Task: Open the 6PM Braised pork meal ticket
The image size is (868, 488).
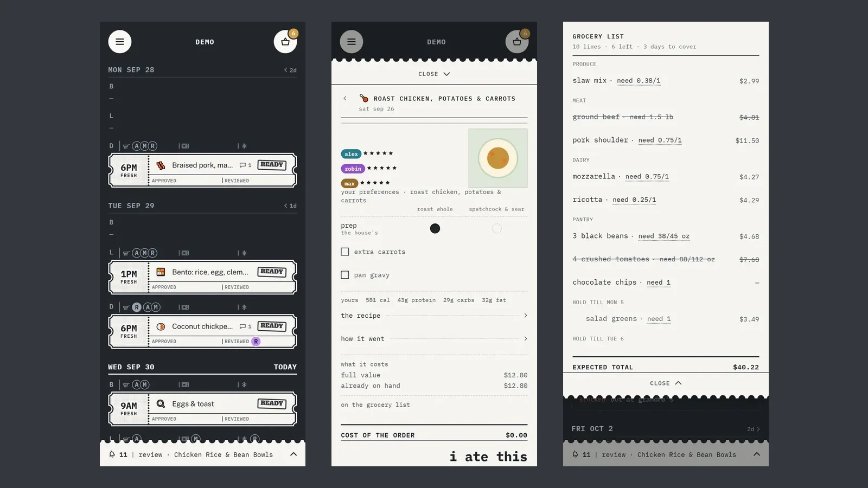Action: 202,170
